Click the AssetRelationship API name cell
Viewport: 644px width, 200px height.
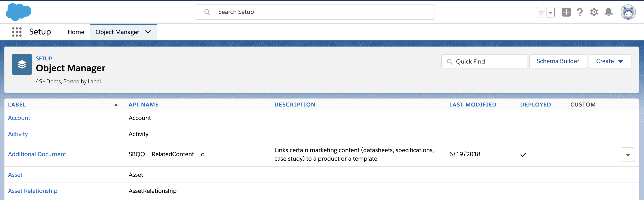152,191
